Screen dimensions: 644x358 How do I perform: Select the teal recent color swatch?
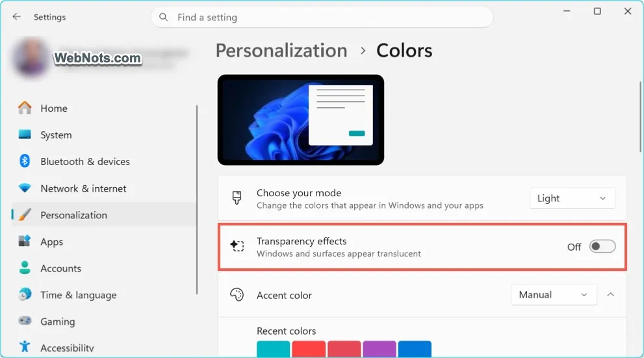coord(273,349)
